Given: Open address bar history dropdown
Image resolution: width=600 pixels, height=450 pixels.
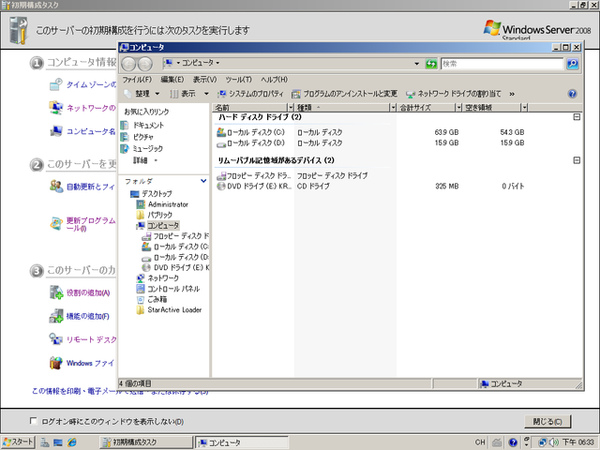Looking at the screenshot, I should tap(417, 64).
